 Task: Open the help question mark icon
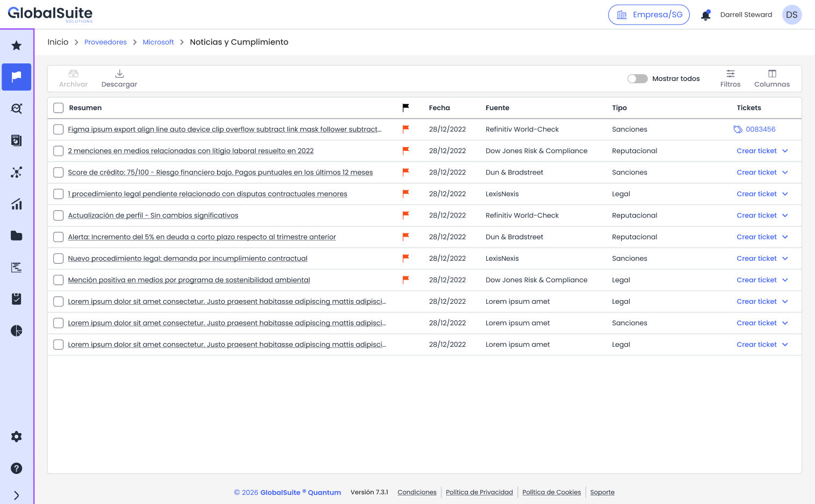pyautogui.click(x=17, y=468)
